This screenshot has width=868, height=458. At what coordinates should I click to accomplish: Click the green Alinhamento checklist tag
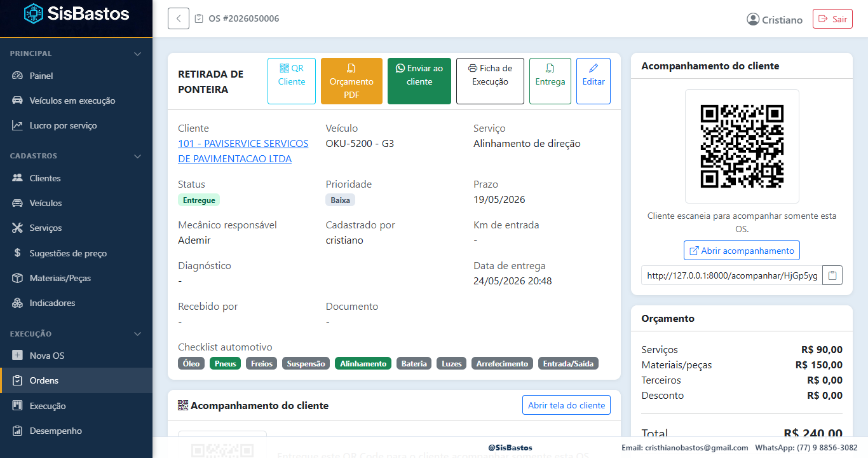click(x=363, y=364)
